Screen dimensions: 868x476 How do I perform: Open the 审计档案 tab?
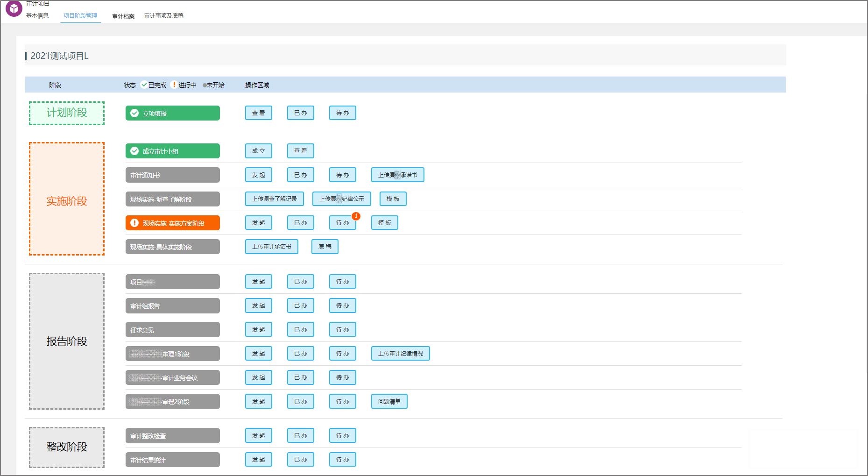[x=123, y=16]
